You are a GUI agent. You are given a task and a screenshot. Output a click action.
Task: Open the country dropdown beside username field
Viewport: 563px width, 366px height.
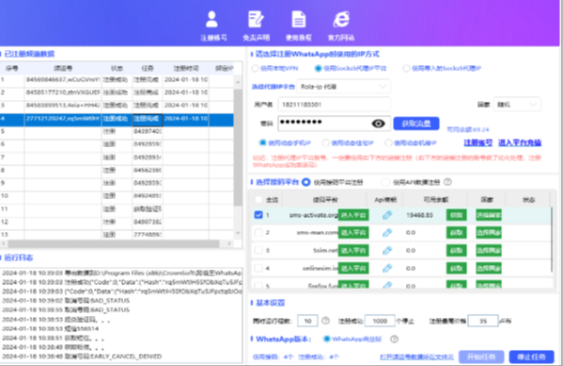pos(517,105)
